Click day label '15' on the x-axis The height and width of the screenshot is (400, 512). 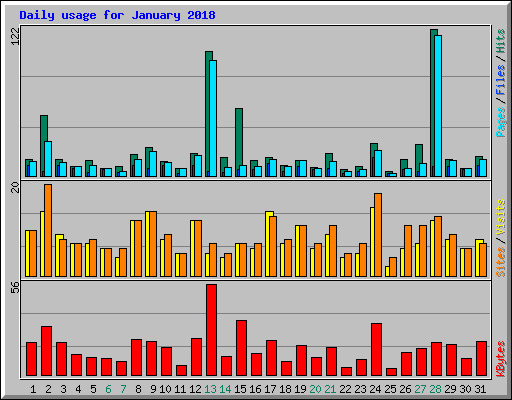point(240,389)
